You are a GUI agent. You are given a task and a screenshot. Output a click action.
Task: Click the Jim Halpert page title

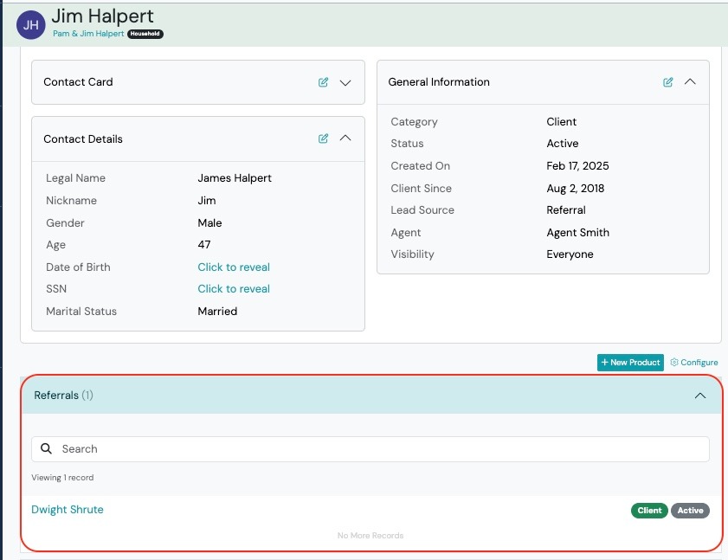pos(102,16)
